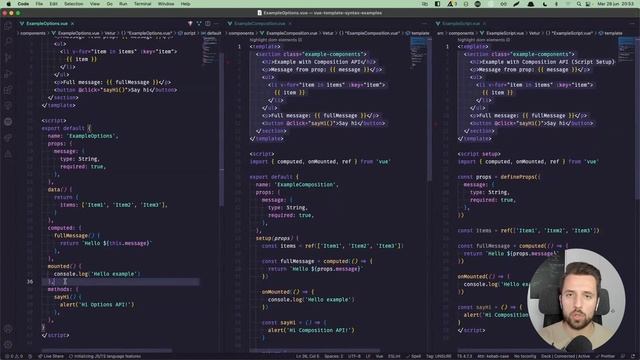Image resolution: width=640 pixels, height=360 pixels.
Task: Open the Extensions view in activity bar
Action: click(x=8, y=90)
